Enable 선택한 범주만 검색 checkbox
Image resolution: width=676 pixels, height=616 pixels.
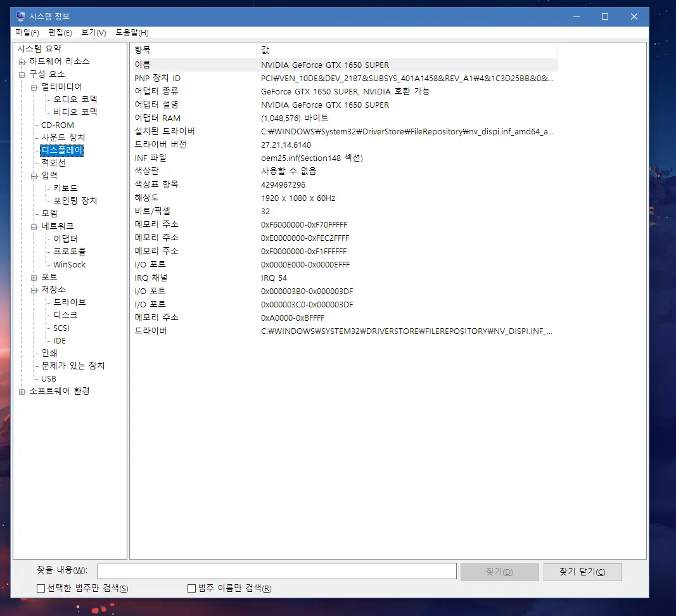point(41,588)
